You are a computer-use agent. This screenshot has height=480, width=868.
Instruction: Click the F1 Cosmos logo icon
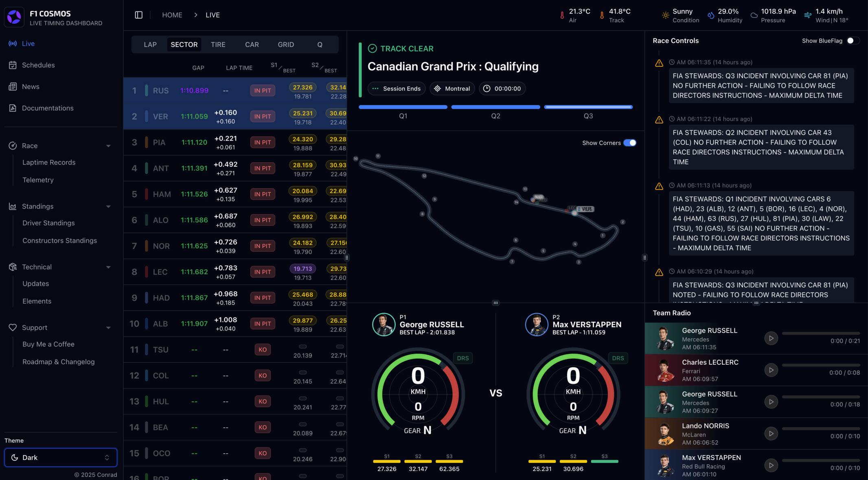14,17
